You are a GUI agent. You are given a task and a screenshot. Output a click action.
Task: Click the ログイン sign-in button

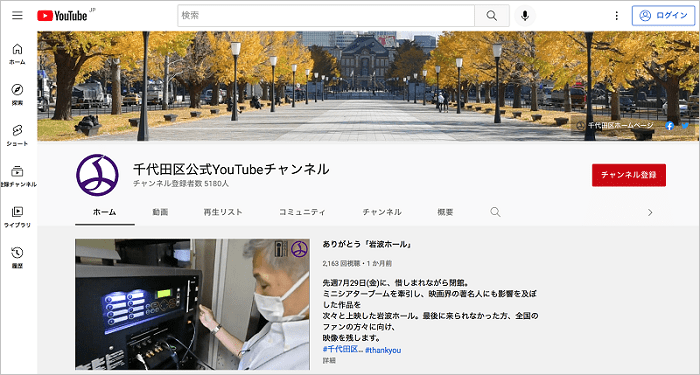663,16
